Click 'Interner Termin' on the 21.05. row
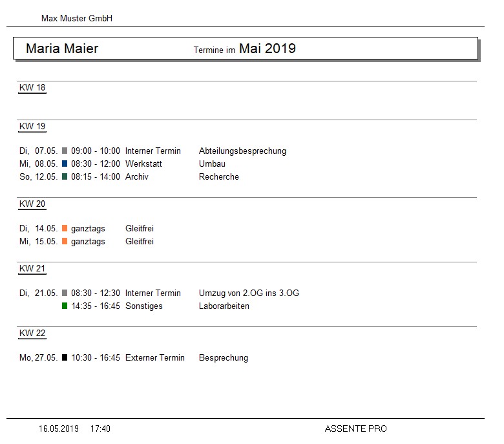The width and height of the screenshot is (504, 444). click(x=153, y=293)
